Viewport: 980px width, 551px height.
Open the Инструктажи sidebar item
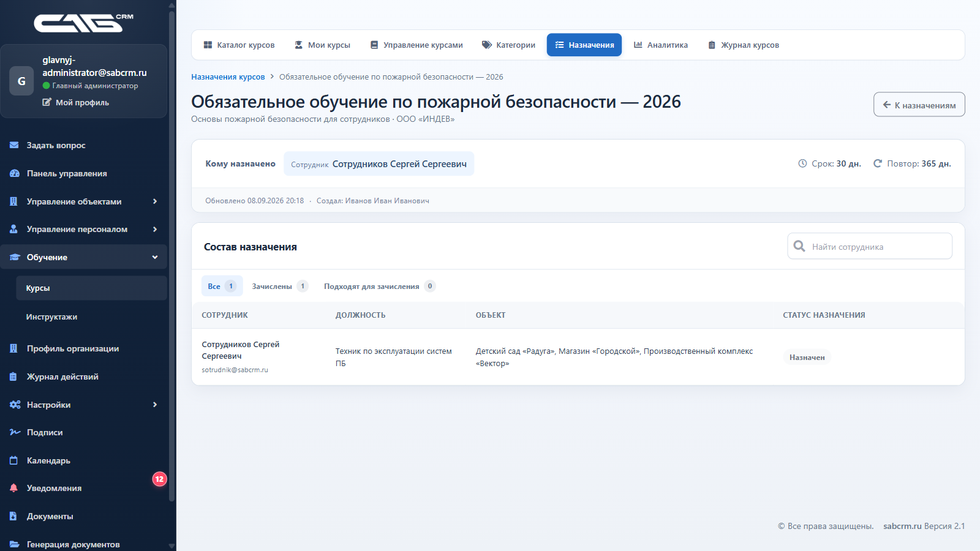coord(91,317)
